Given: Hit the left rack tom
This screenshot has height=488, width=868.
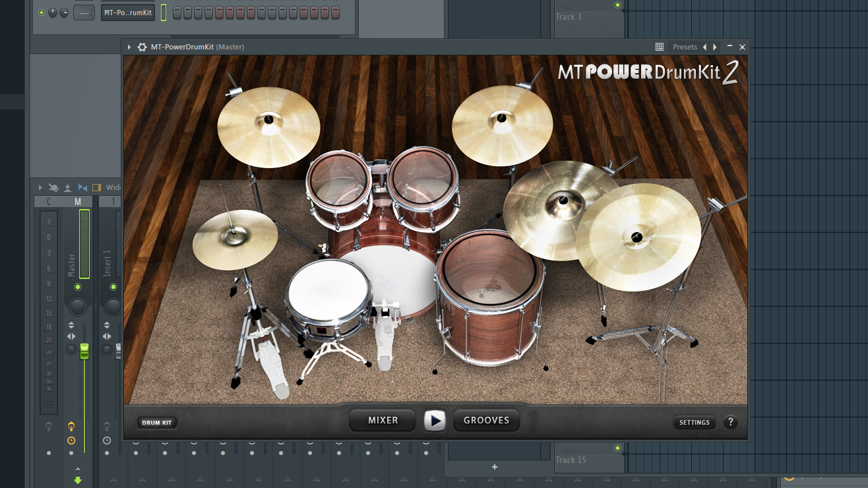Looking at the screenshot, I should pyautogui.click(x=339, y=180).
